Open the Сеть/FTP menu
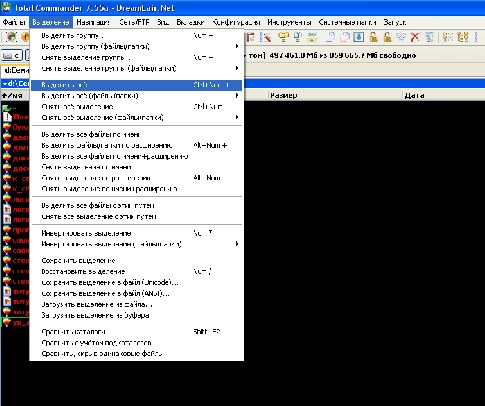The image size is (485, 406). pyautogui.click(x=134, y=22)
